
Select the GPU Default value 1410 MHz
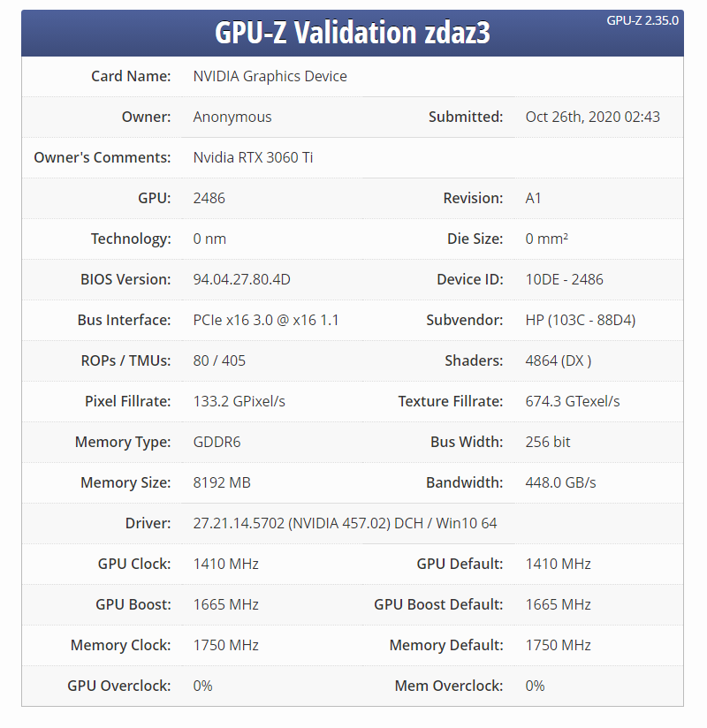(x=558, y=564)
